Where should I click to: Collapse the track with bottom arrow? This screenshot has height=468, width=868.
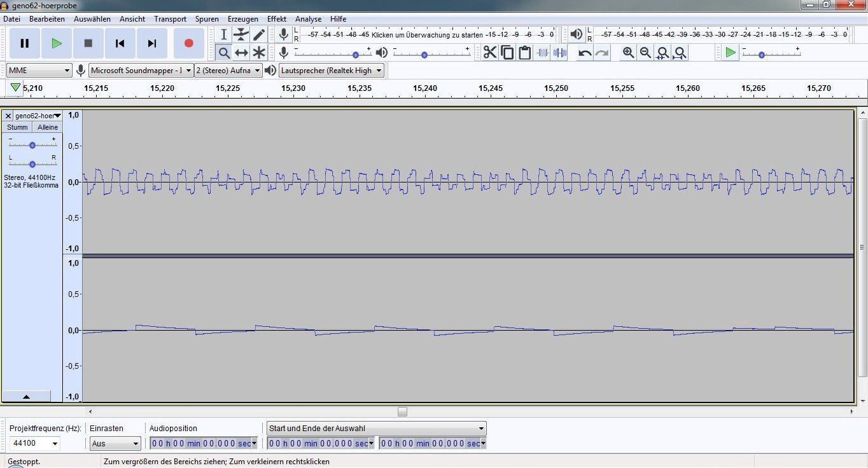coord(26,396)
